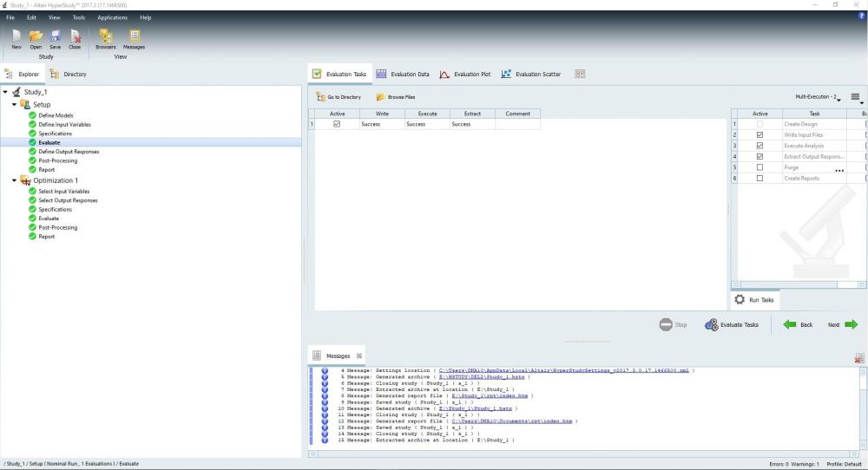Toggle Active checkbox for run row 1
This screenshot has height=470, width=868.
pyautogui.click(x=337, y=124)
